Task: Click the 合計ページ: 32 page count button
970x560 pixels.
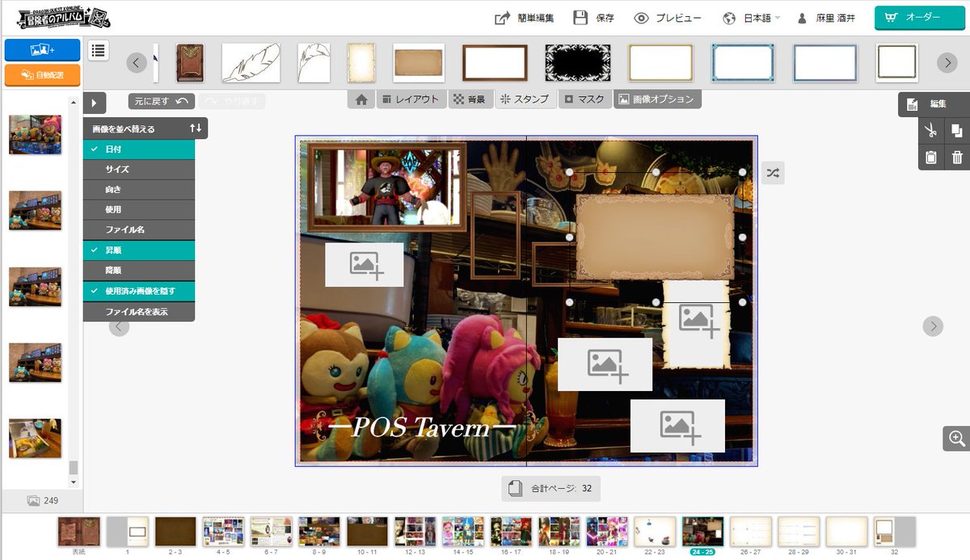Action: click(x=550, y=488)
